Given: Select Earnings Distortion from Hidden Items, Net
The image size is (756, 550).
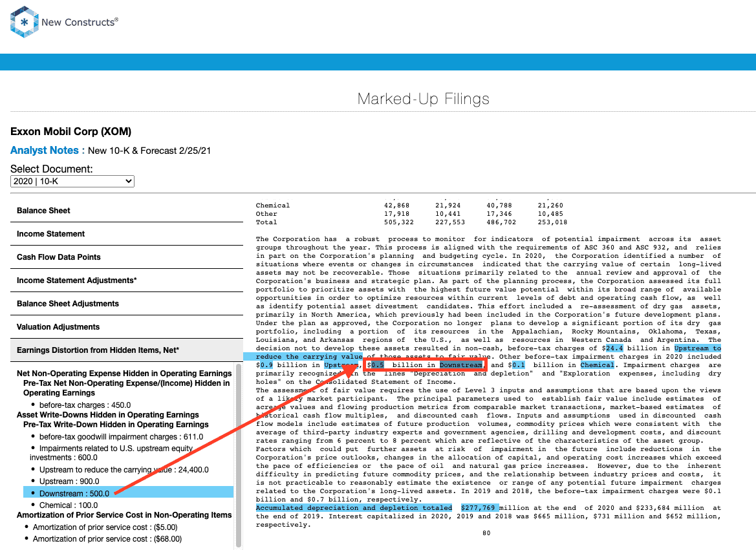Looking at the screenshot, I should tap(127, 350).
